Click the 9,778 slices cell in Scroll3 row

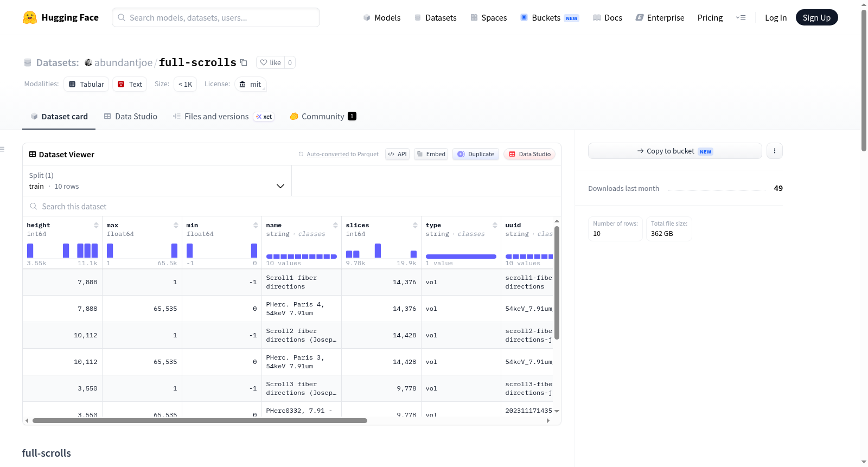coord(381,388)
